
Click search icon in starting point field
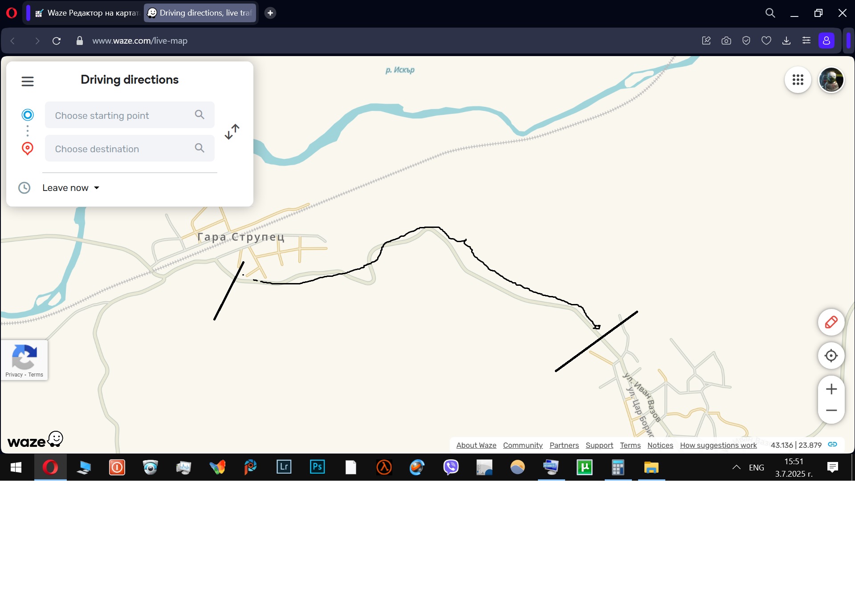pos(199,115)
